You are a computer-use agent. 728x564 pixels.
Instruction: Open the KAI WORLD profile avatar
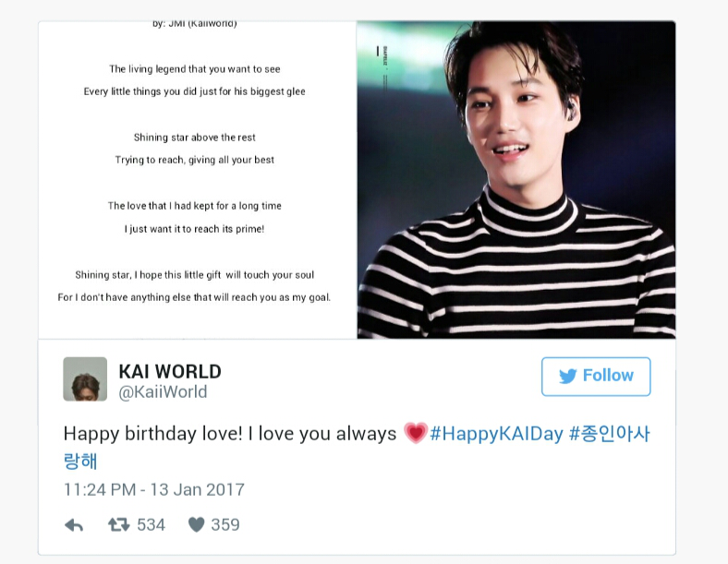pos(85,379)
